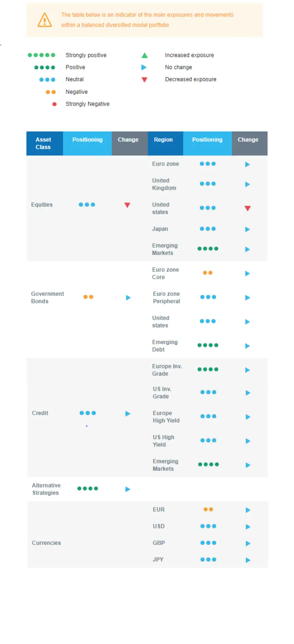Click the red Decreased exposure triangle in legend
Screen dimensions: 294x644
[144, 79]
